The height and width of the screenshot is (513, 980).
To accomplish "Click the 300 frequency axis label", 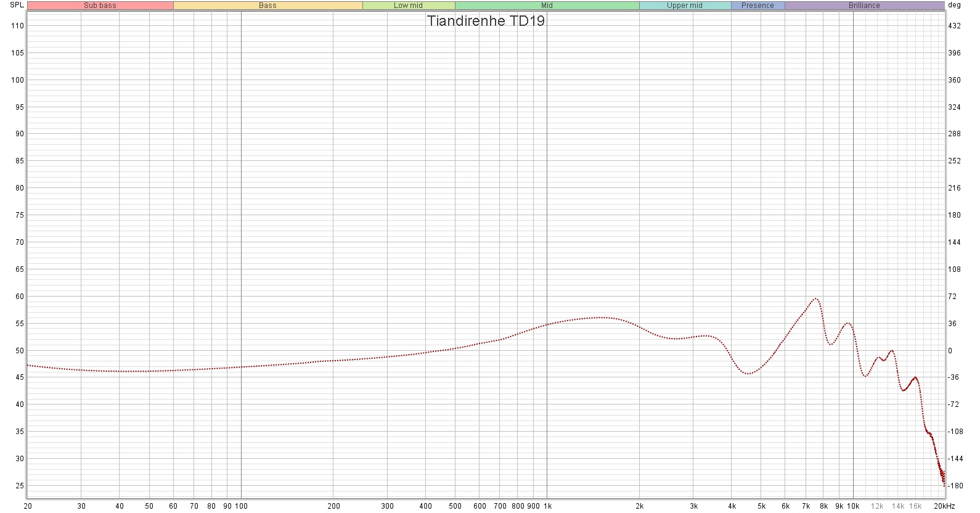I will (x=387, y=506).
